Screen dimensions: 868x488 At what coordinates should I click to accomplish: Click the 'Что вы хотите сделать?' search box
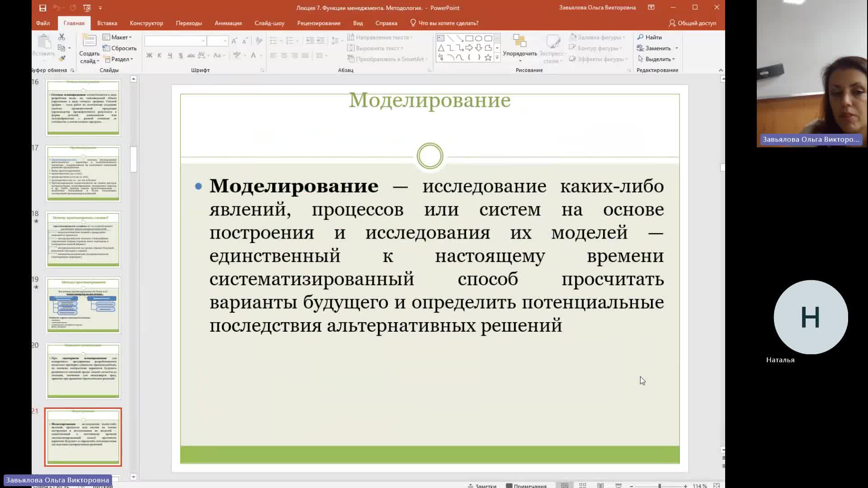pyautogui.click(x=444, y=23)
